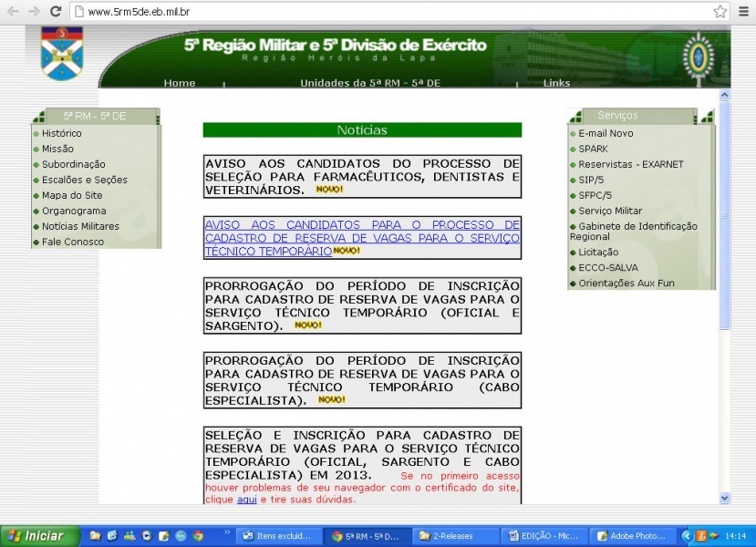Image resolution: width=756 pixels, height=547 pixels.
Task: Expand hidden system tray icons arrow
Action: coord(688,536)
